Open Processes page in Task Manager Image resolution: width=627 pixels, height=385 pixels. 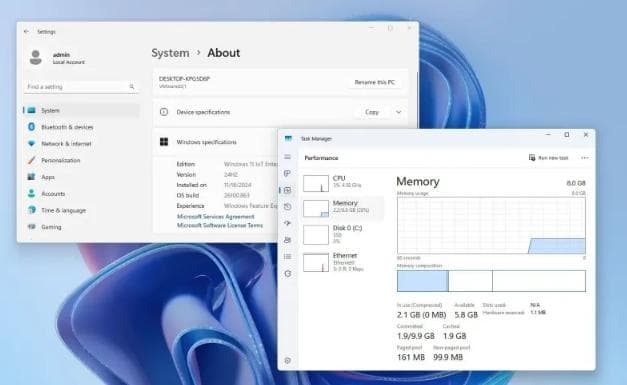coord(288,174)
